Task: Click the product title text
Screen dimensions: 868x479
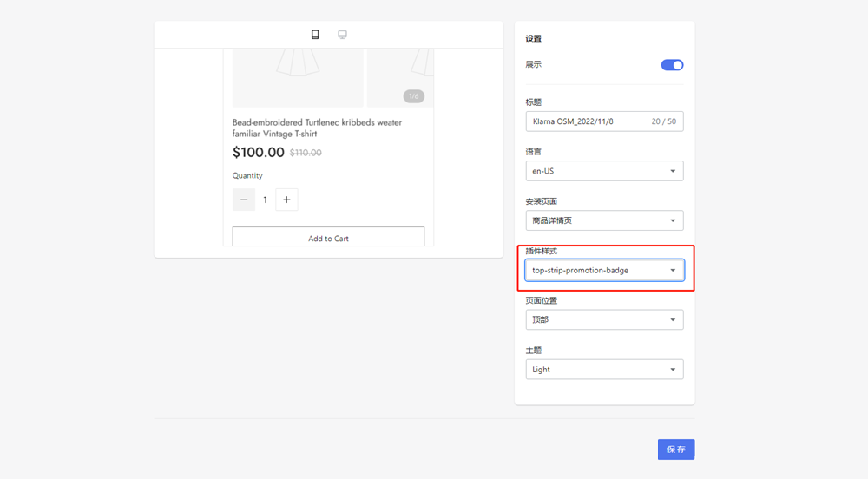Action: 317,128
